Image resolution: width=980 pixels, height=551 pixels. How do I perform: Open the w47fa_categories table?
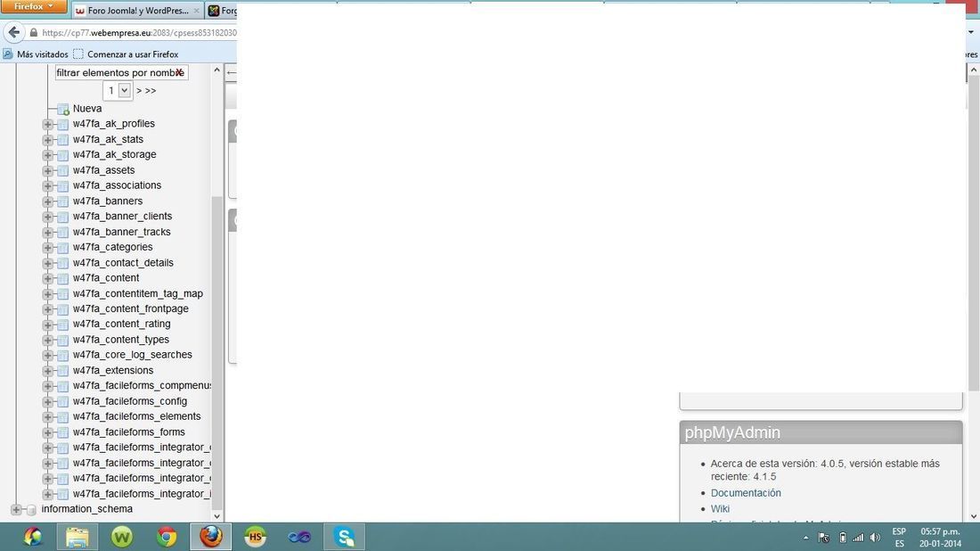(x=112, y=247)
